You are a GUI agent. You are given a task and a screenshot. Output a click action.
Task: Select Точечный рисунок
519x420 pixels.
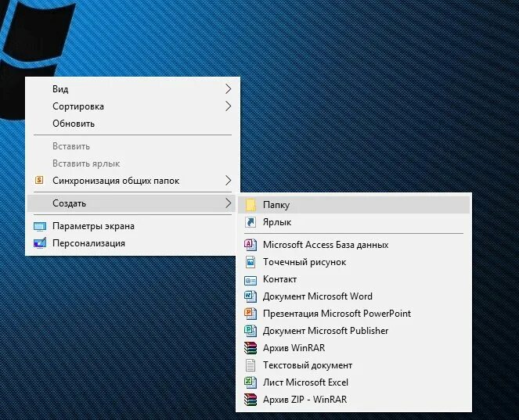point(354,262)
